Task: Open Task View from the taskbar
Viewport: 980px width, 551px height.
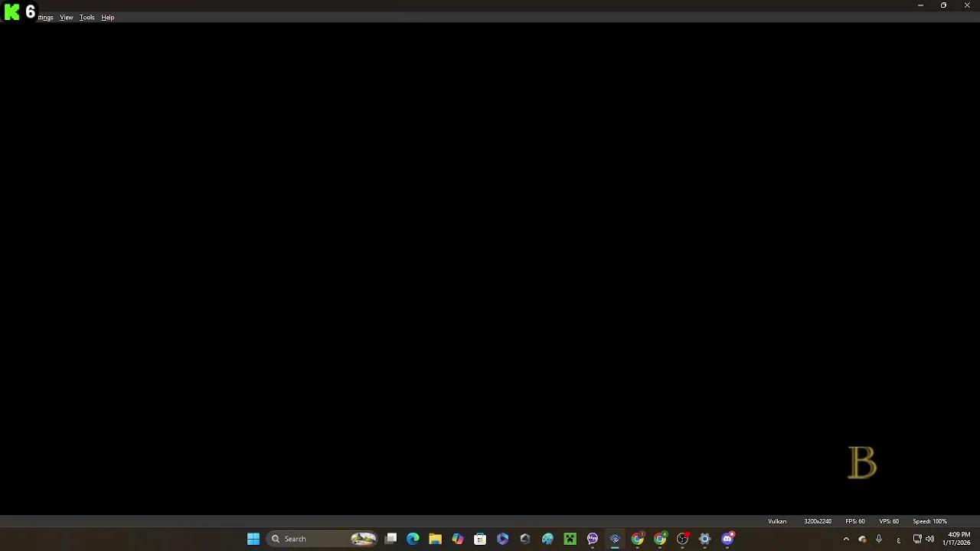Action: (390, 539)
